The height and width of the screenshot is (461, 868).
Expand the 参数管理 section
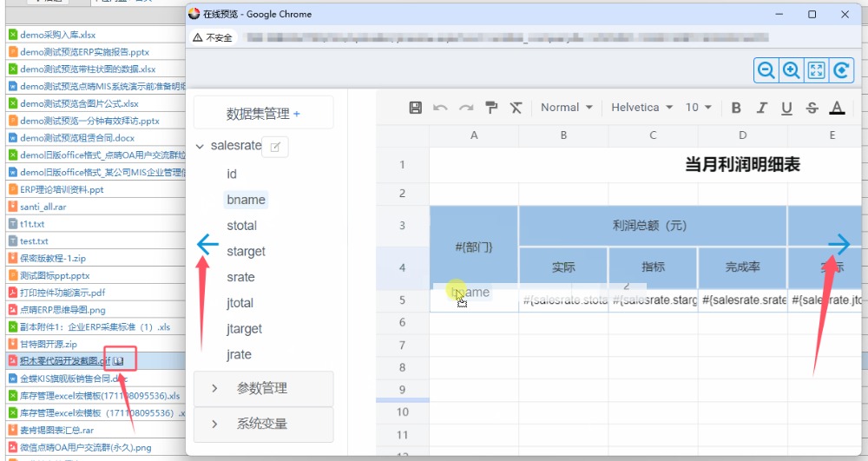tap(262, 388)
